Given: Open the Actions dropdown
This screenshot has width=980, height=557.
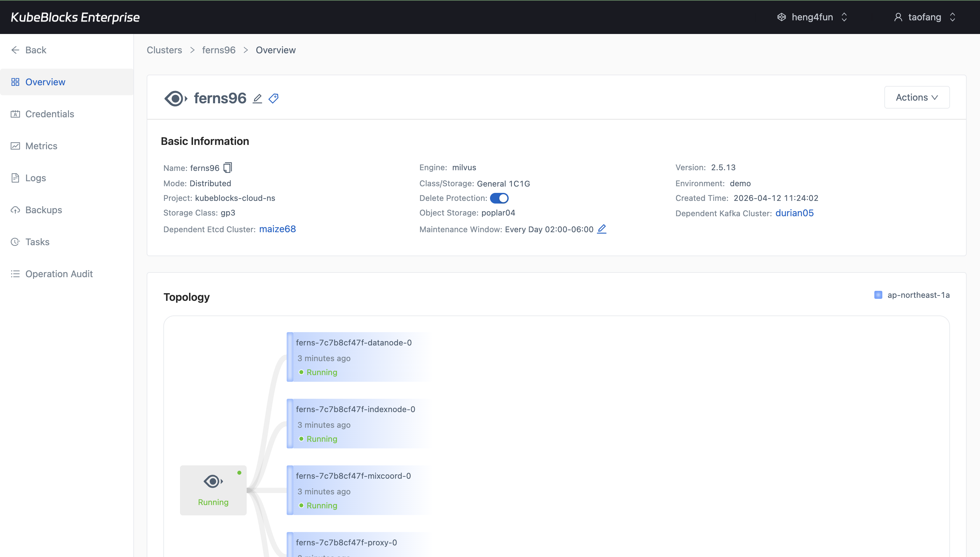Looking at the screenshot, I should point(916,97).
